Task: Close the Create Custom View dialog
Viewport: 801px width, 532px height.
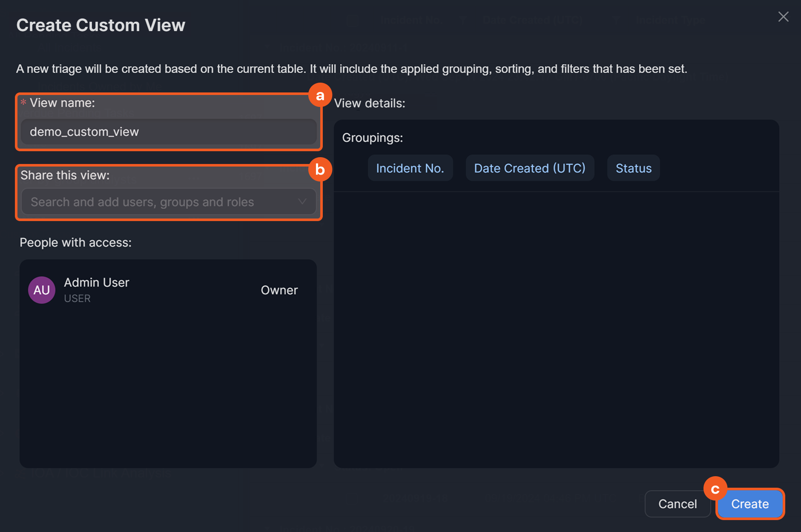Action: [x=783, y=17]
